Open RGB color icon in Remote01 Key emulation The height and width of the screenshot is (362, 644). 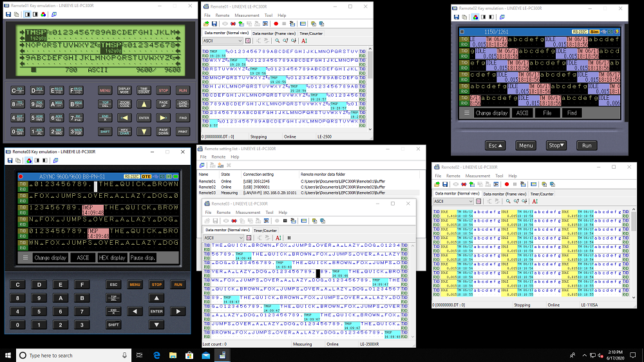click(x=43, y=14)
